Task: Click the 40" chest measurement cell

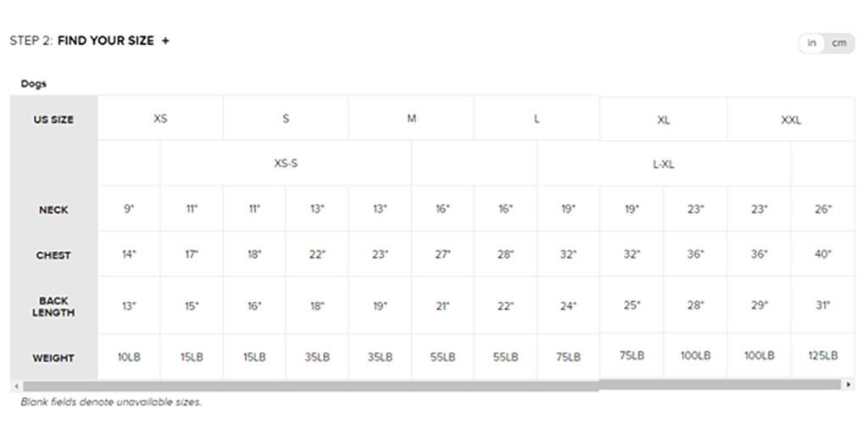Action: coord(822,254)
